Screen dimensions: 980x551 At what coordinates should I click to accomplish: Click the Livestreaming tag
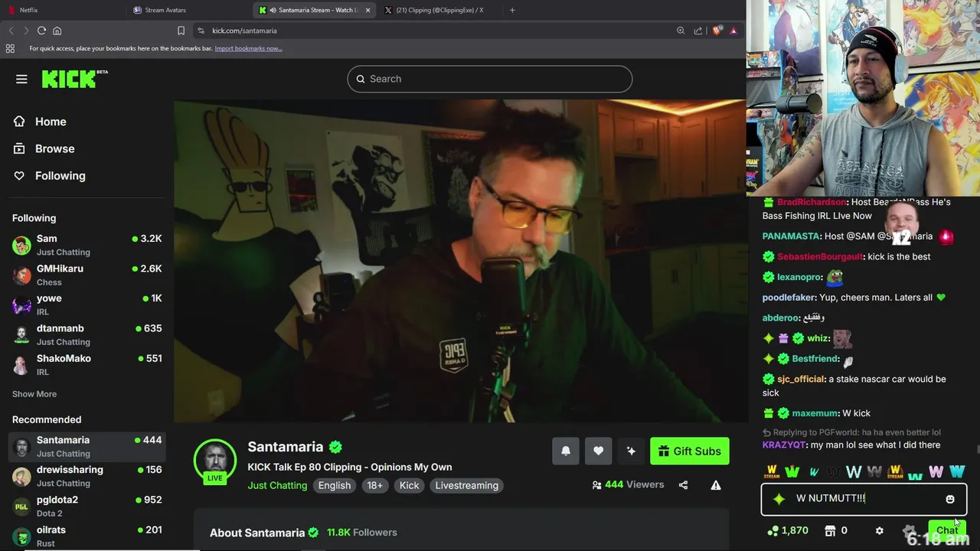click(x=466, y=485)
